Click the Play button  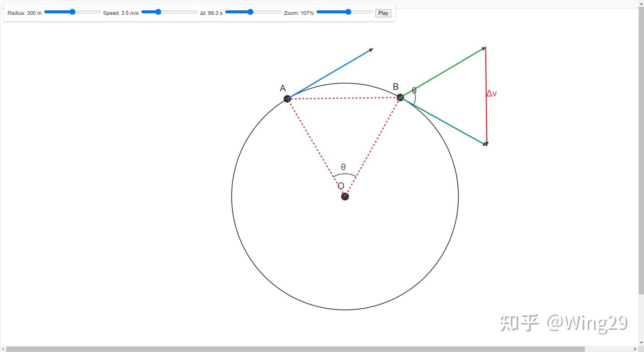pos(383,13)
